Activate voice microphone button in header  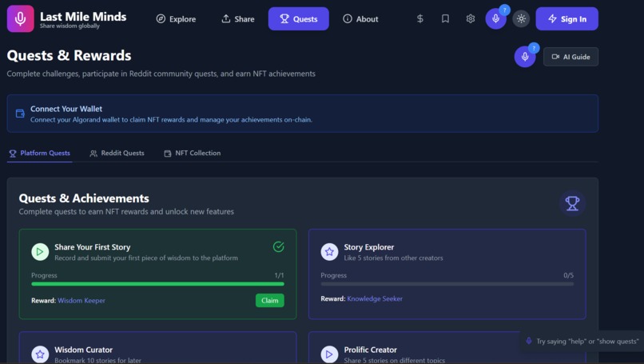[x=495, y=19]
